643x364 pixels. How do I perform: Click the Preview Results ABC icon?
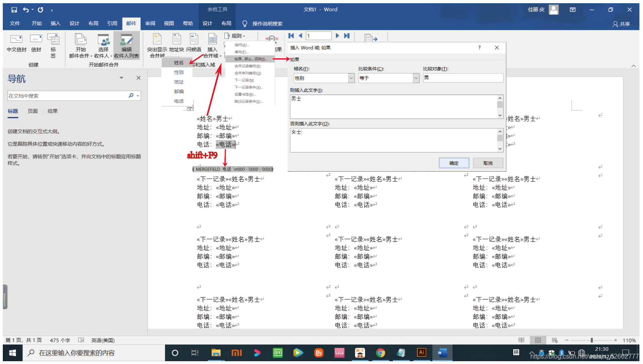[x=272, y=39]
